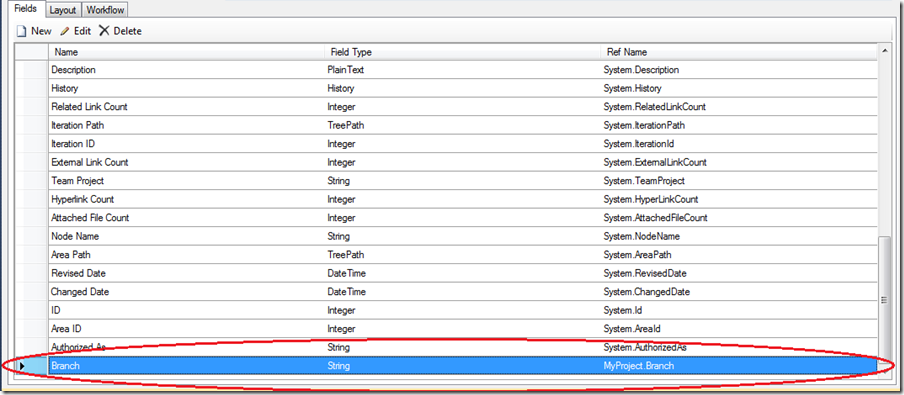Click DateTime type for Changed Date
The image size is (904, 395).
click(x=462, y=291)
